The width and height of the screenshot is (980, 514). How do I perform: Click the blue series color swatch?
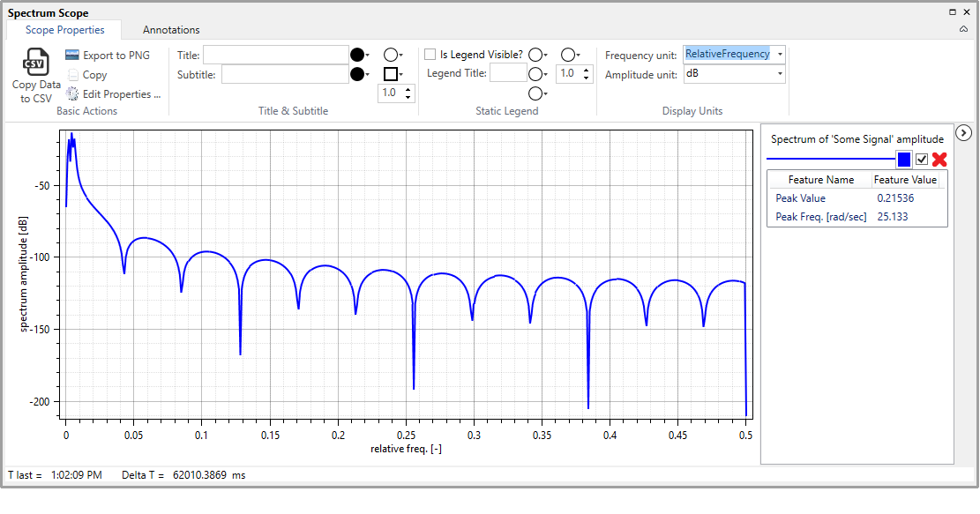pyautogui.click(x=904, y=160)
